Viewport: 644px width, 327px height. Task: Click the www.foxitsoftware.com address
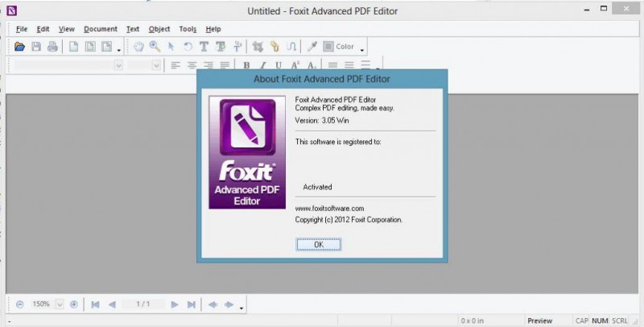(x=329, y=209)
